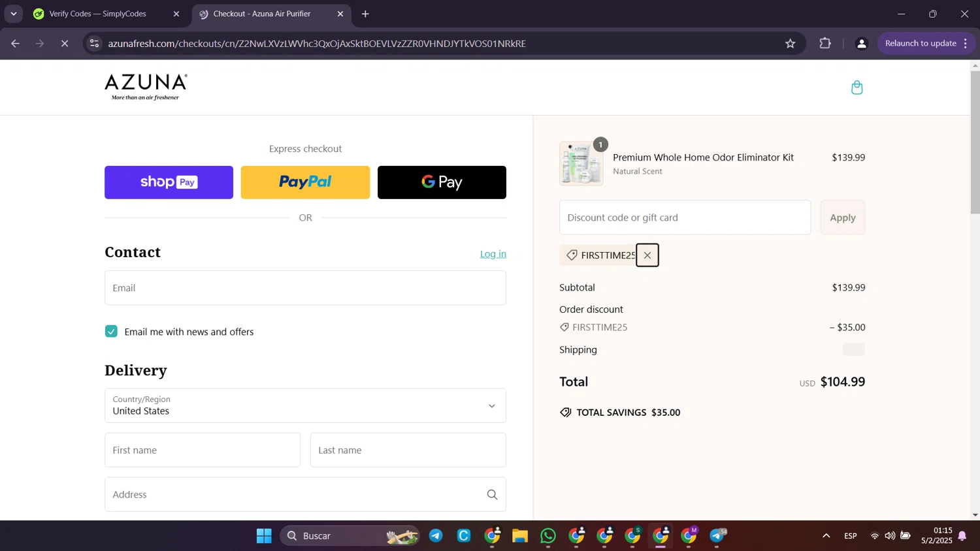Pay with PayPal
980x551 pixels.
tap(305, 182)
